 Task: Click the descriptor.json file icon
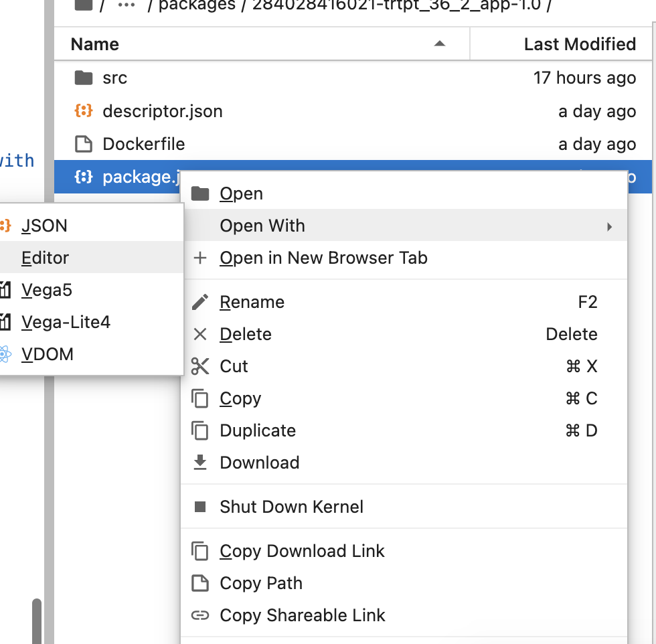(x=84, y=111)
